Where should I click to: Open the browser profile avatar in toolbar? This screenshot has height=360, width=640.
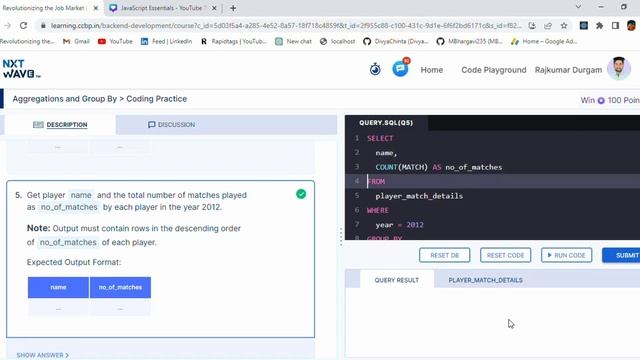point(631,26)
